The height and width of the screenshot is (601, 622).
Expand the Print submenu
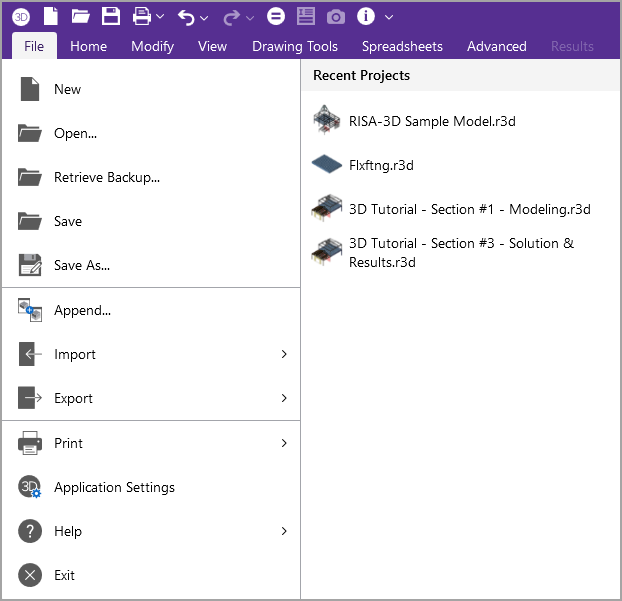(284, 443)
